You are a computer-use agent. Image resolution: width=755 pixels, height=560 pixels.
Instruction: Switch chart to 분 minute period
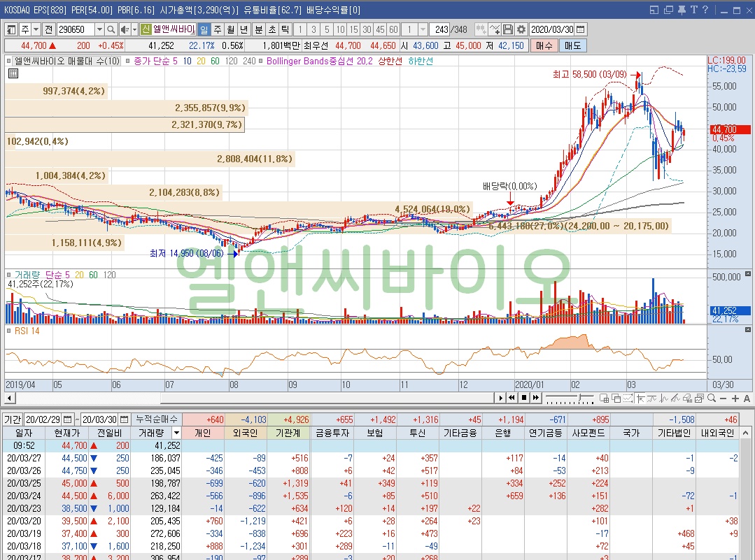[x=259, y=30]
